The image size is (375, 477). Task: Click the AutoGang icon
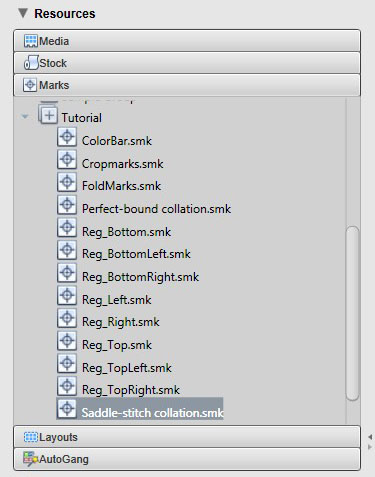[x=30, y=459]
